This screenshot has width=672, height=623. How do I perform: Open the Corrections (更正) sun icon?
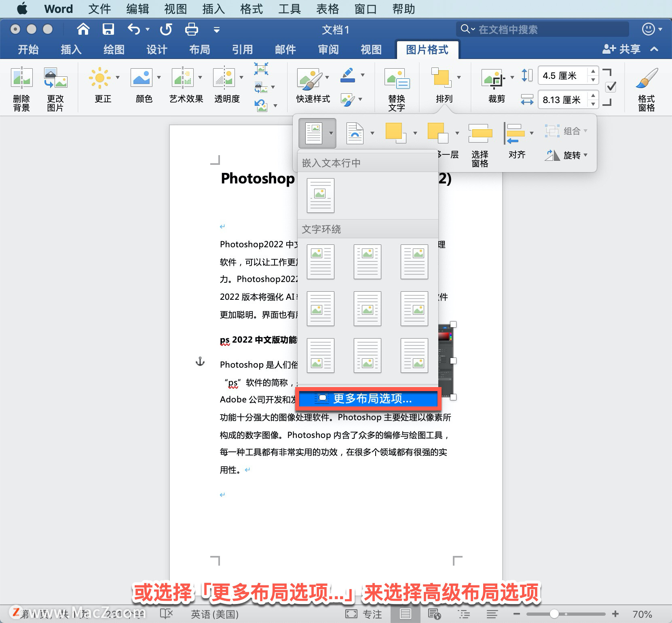[99, 78]
